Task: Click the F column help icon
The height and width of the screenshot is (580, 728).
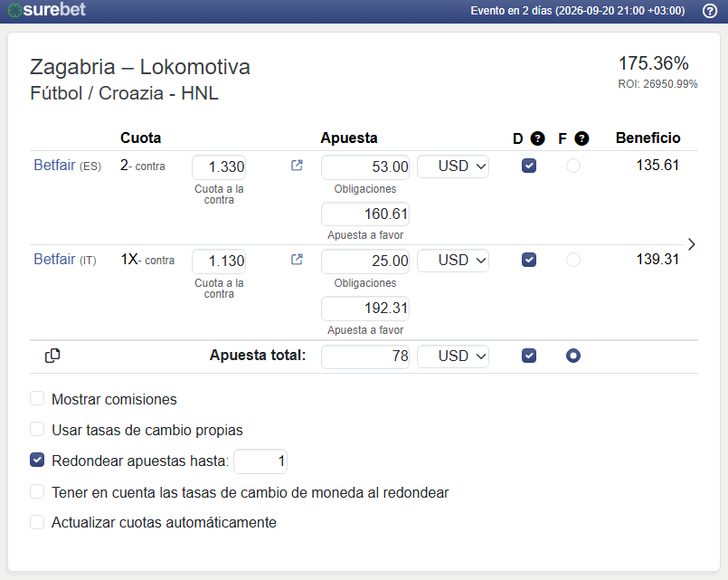Action: point(581,138)
